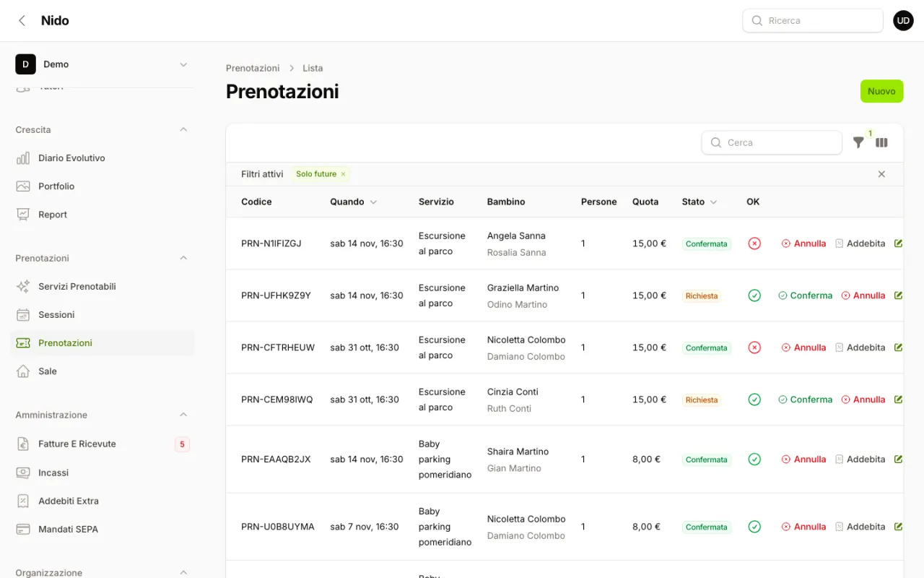
Task: Sort the table by Quando column
Action: tap(354, 202)
